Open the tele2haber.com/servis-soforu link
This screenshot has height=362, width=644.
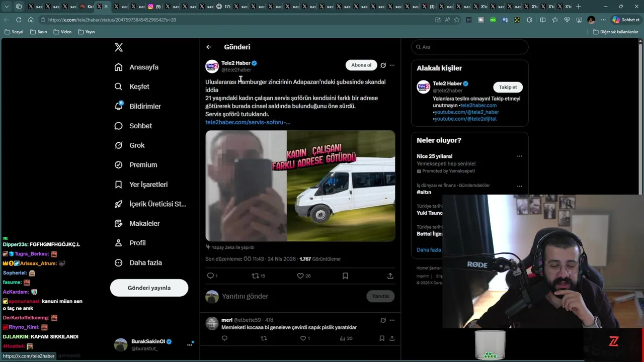pyautogui.click(x=248, y=122)
